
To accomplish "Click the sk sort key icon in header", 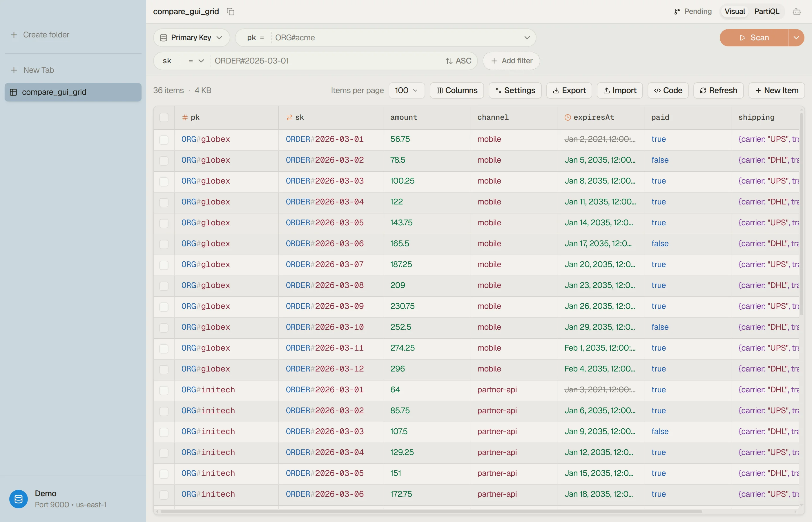I will click(289, 117).
